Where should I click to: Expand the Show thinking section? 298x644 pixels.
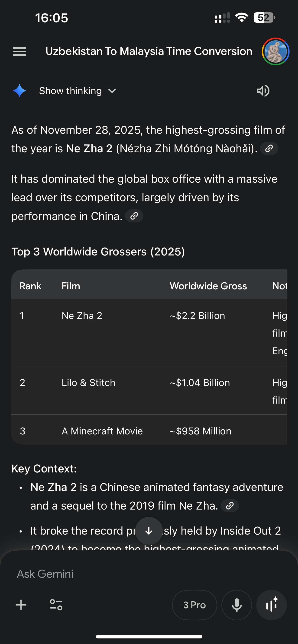coord(70,91)
